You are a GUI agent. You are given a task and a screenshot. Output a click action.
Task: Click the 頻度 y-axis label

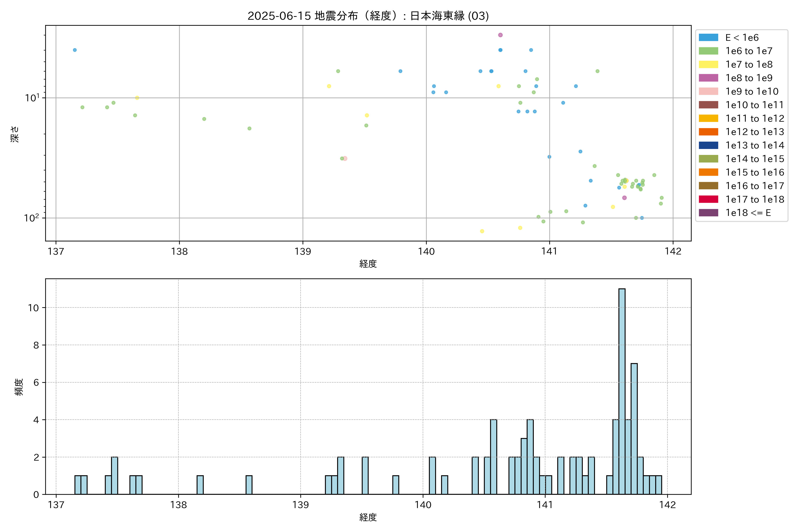19,387
